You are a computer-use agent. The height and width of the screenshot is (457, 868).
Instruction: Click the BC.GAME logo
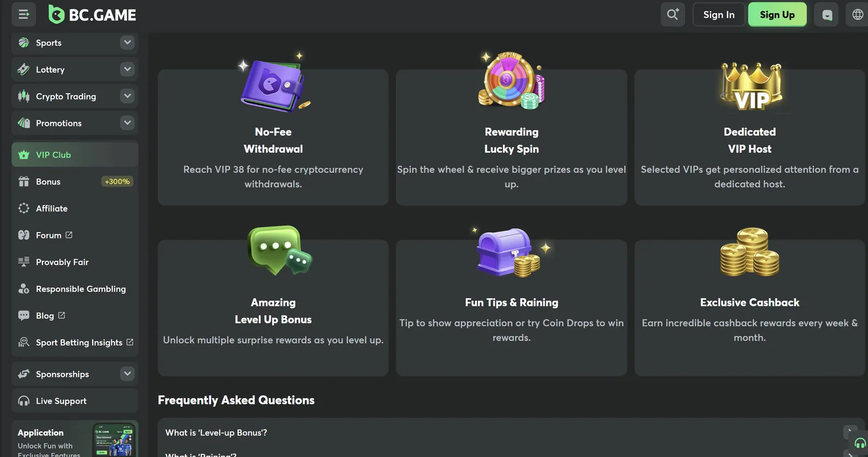(x=92, y=15)
